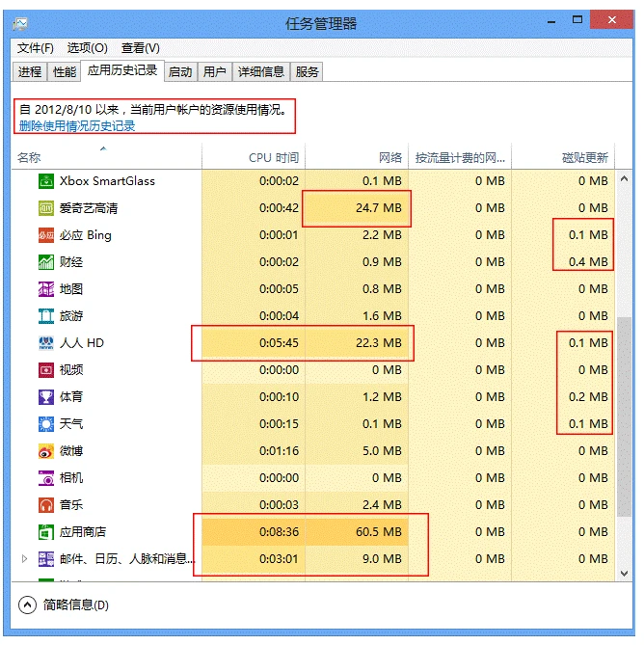This screenshot has width=644, height=645.
Task: Click the 0:01:16 CPU time cell
Action: coord(254,451)
